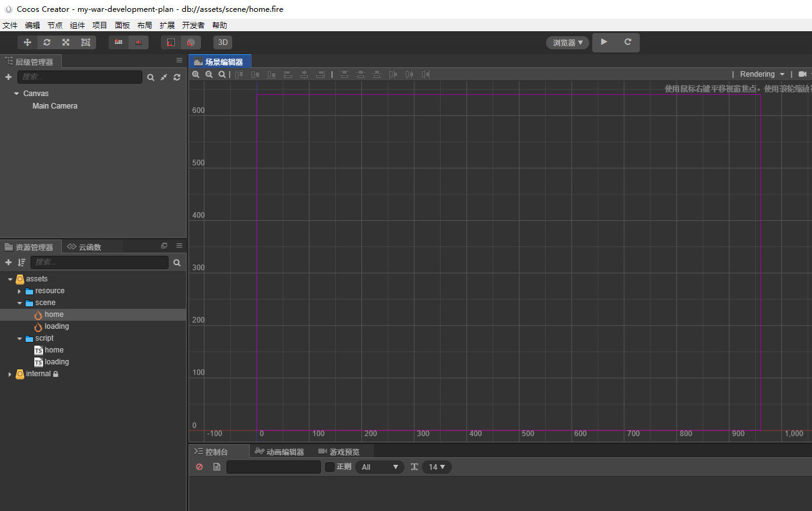Viewport: 812px width, 511px height.
Task: Zoom out the scene view
Action: pos(209,74)
